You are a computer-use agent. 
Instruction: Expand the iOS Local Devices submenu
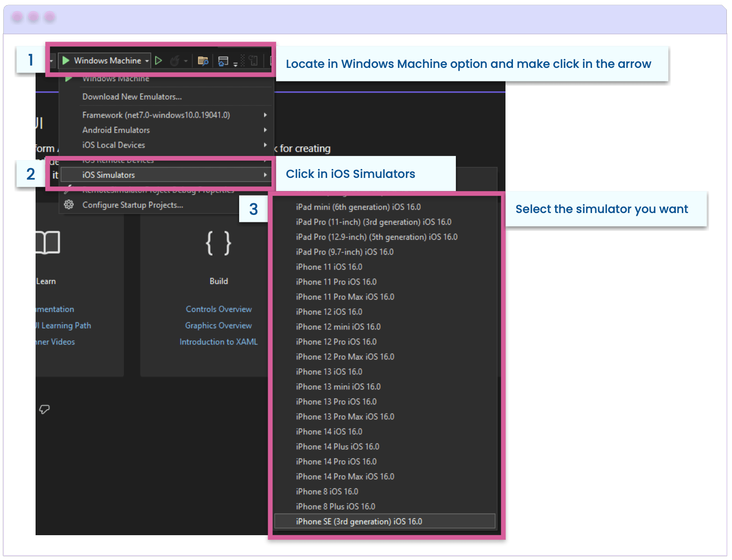[x=166, y=145]
